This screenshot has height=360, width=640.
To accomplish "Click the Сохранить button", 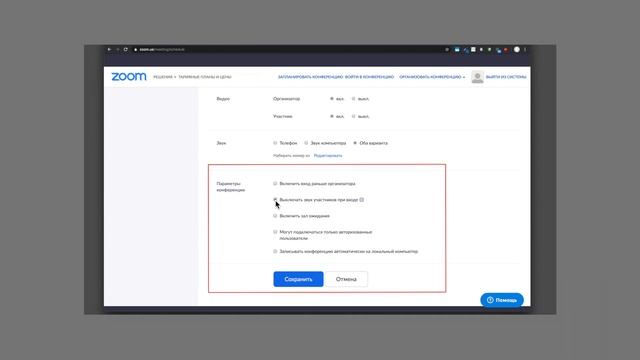I will (x=298, y=279).
